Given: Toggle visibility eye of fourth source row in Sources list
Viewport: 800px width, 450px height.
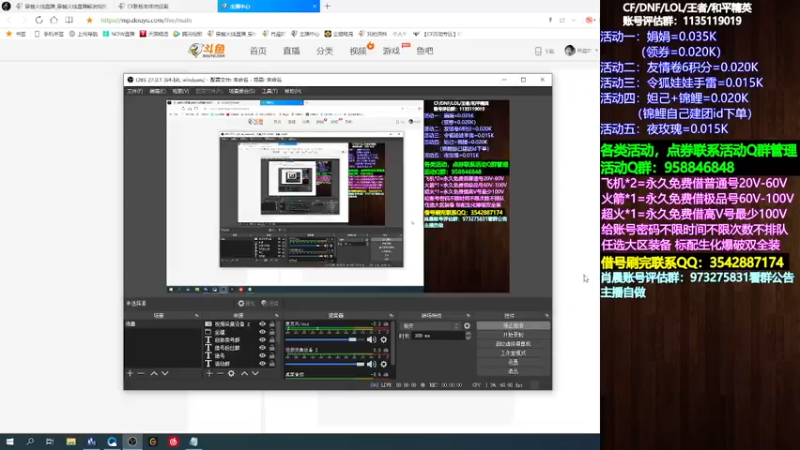Looking at the screenshot, I should [262, 347].
